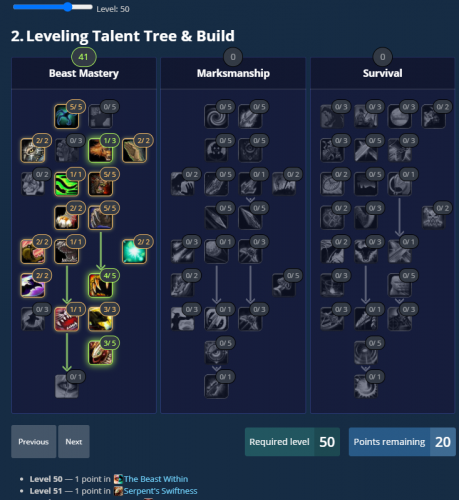459x500 pixels.
Task: Click the 4/5 fanged talent icon
Action: point(100,285)
